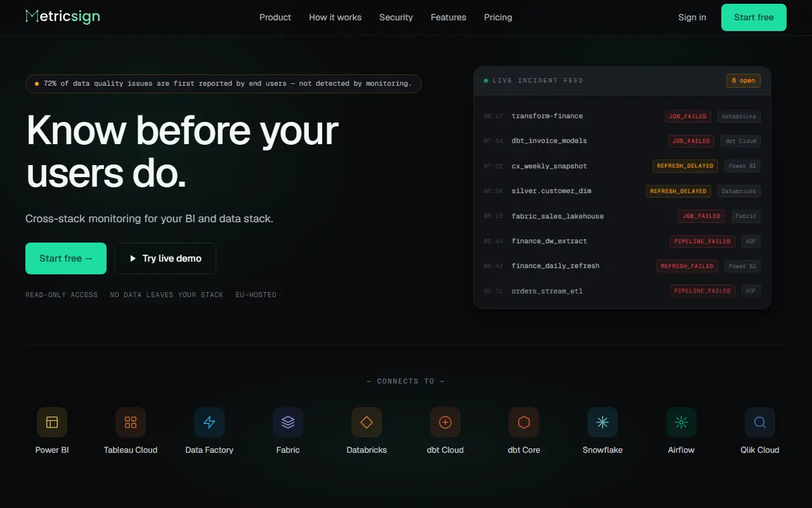Click the Start free → hero button
Screen dimensions: 812x508
[66, 258]
